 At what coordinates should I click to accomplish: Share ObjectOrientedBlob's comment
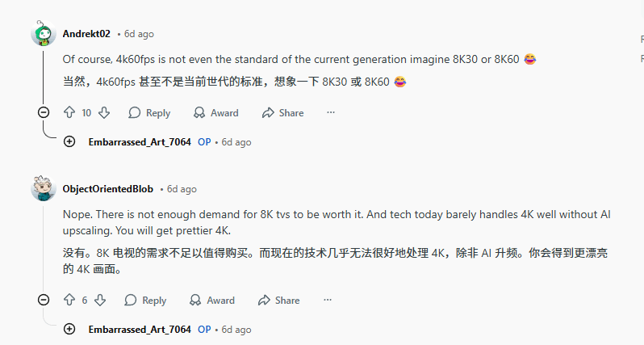(x=278, y=301)
